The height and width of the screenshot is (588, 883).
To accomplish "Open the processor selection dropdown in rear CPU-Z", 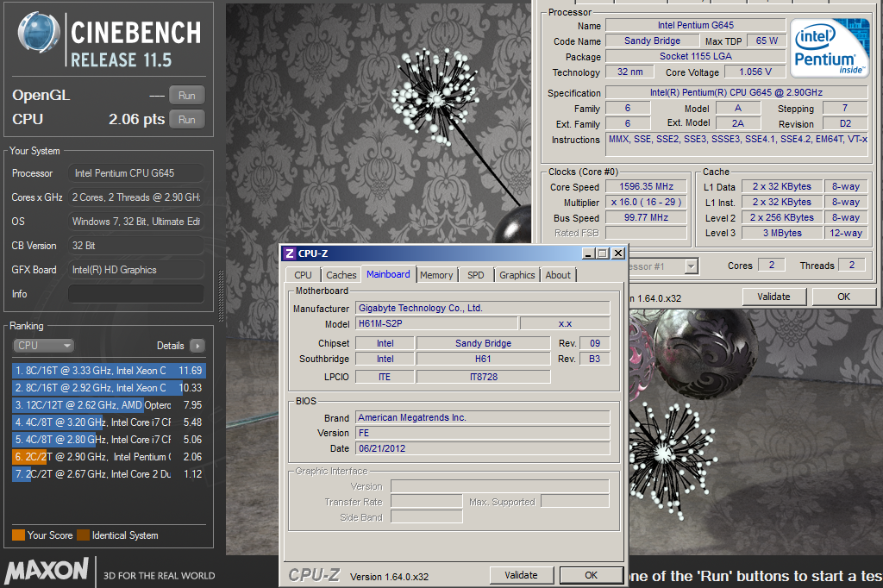I will click(x=691, y=266).
